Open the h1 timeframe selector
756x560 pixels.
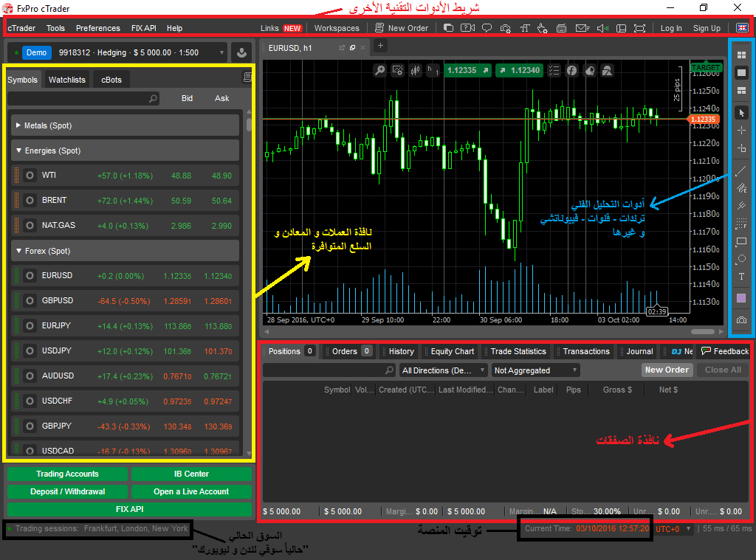(x=433, y=70)
